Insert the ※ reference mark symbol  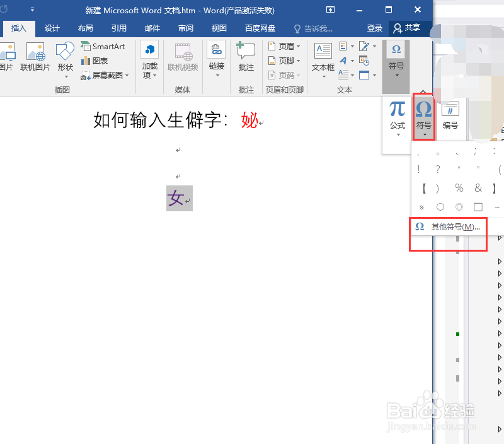421,207
